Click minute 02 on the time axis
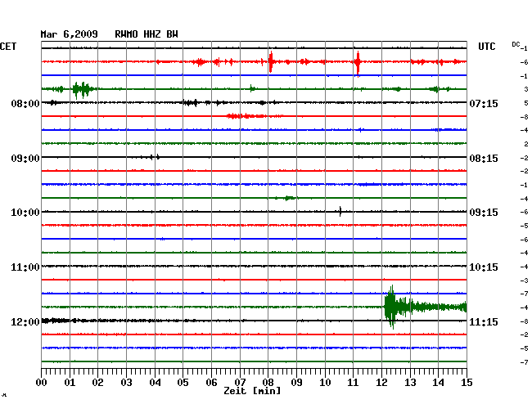The height and width of the screenshot is (404, 532). tap(97, 383)
